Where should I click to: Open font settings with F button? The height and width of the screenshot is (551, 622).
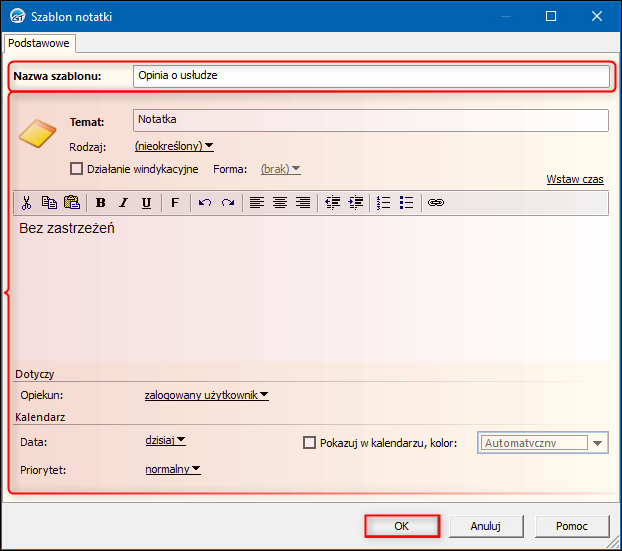coord(175,203)
